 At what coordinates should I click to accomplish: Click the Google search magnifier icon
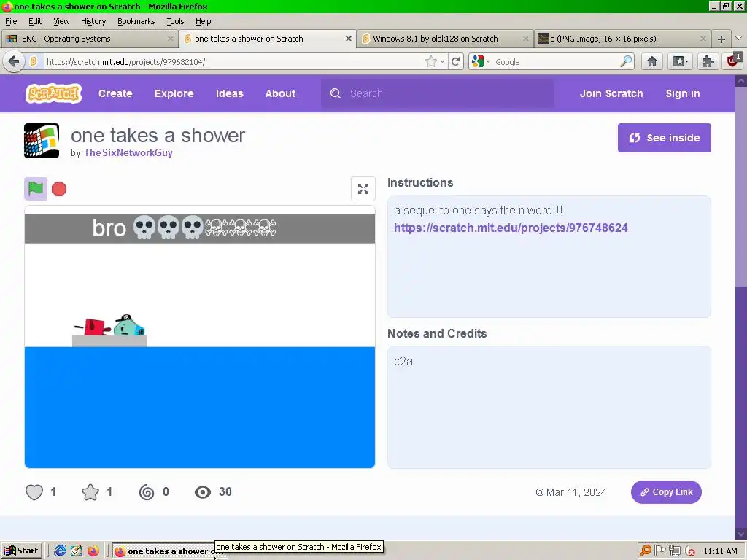(625, 61)
